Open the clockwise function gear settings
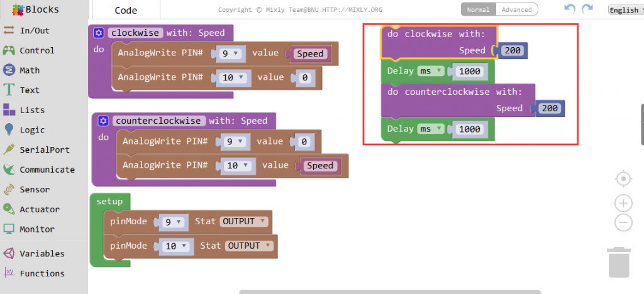Viewport: 644px width, 294px height. tap(99, 33)
